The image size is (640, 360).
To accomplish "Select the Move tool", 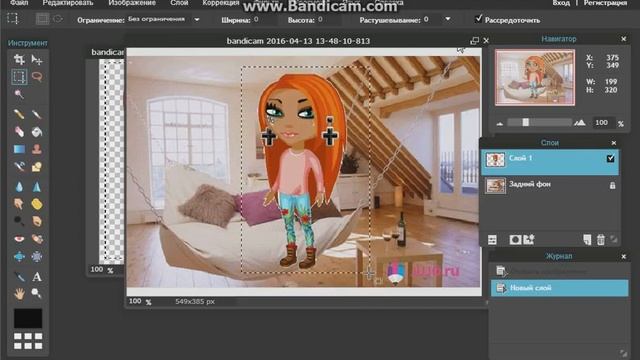I will (x=37, y=60).
